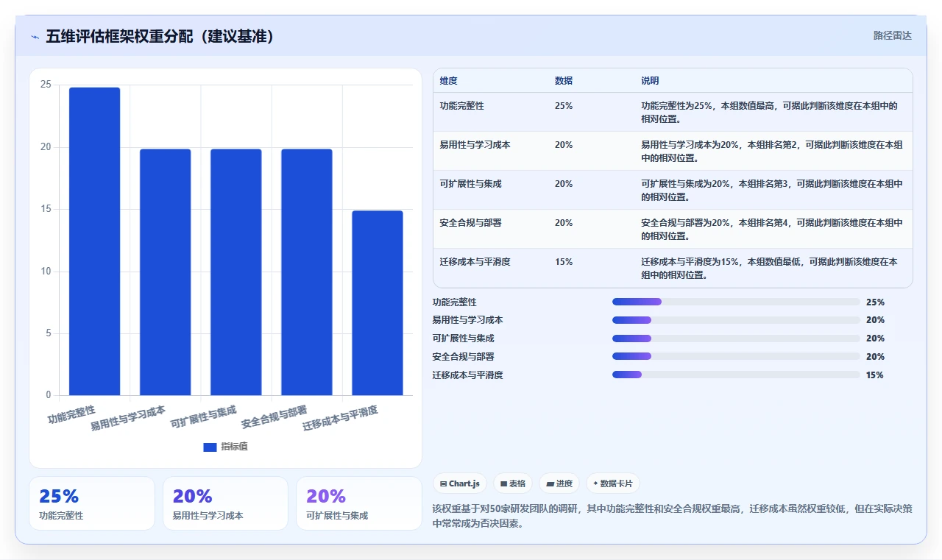
Task: Click the icon beside the 五维评估框架 title
Action: pyautogui.click(x=35, y=37)
